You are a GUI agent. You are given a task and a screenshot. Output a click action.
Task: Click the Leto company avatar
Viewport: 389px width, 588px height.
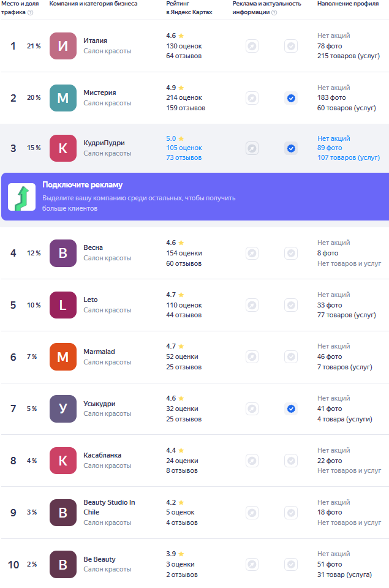coord(63,305)
